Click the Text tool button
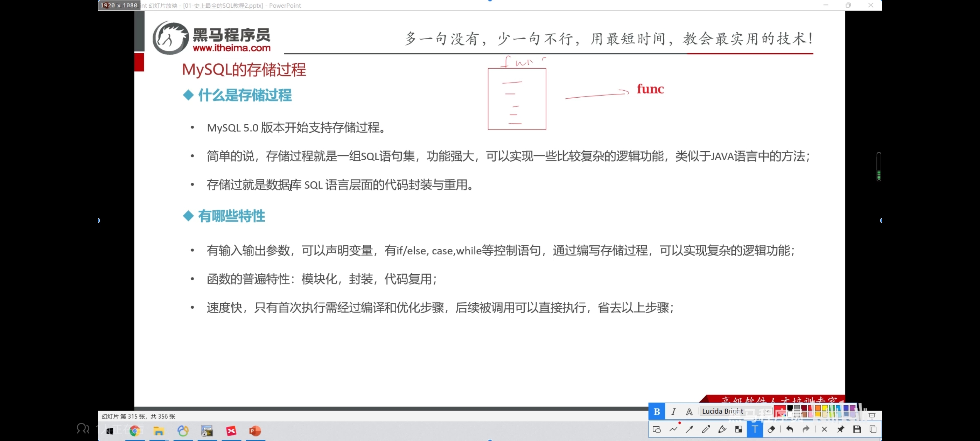The width and height of the screenshot is (980, 441). point(755,429)
